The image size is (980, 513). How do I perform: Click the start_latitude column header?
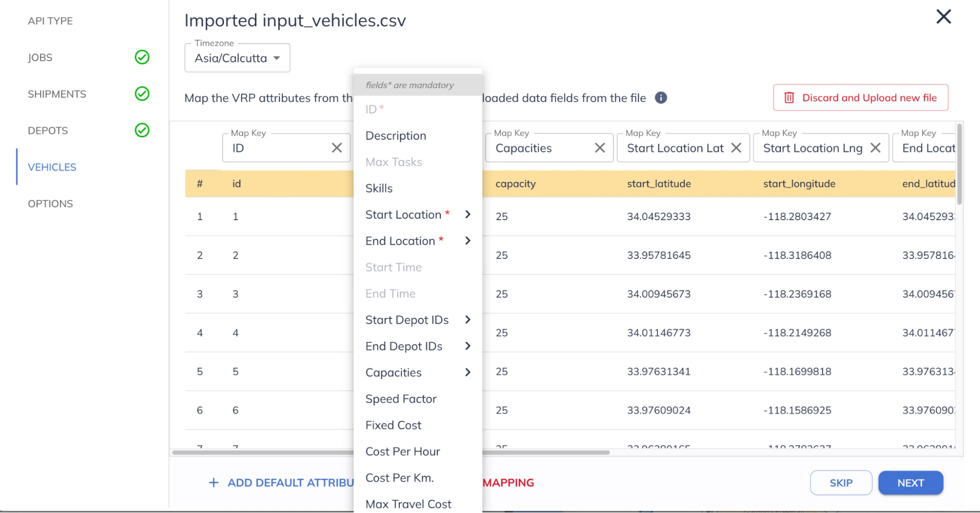click(659, 183)
